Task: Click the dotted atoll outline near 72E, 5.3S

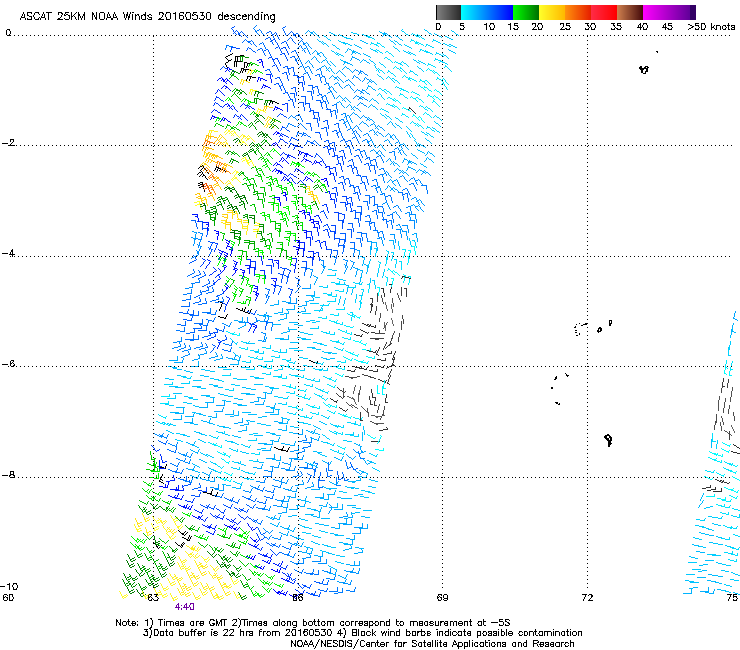Action: click(x=580, y=329)
